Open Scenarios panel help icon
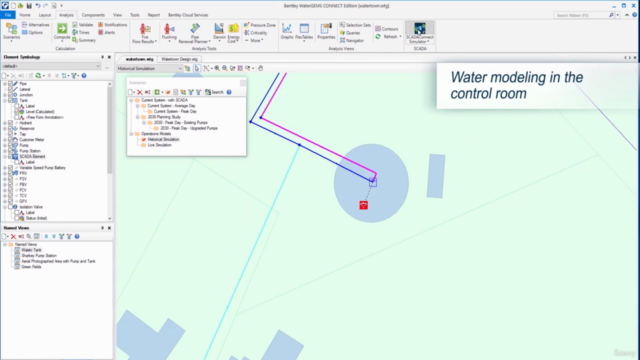 229,92
